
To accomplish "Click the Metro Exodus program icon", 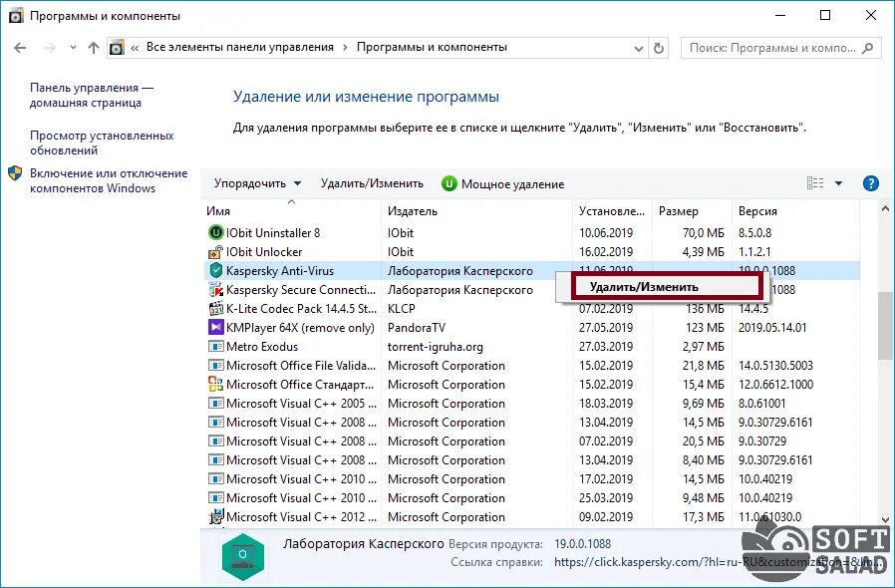I will (x=215, y=347).
